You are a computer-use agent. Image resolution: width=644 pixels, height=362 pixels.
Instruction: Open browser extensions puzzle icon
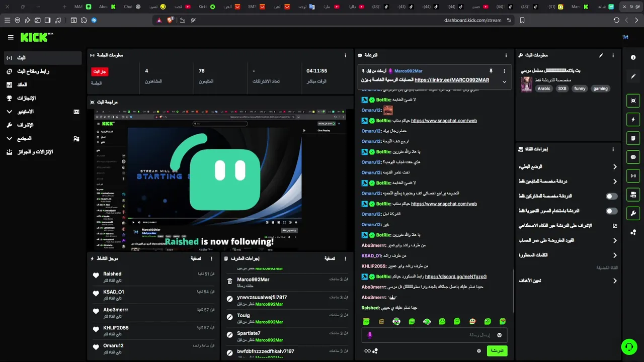tap(84, 20)
